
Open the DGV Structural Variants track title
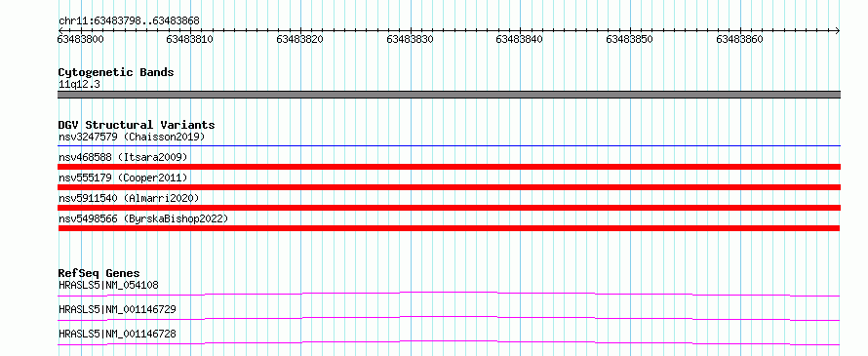pos(137,125)
